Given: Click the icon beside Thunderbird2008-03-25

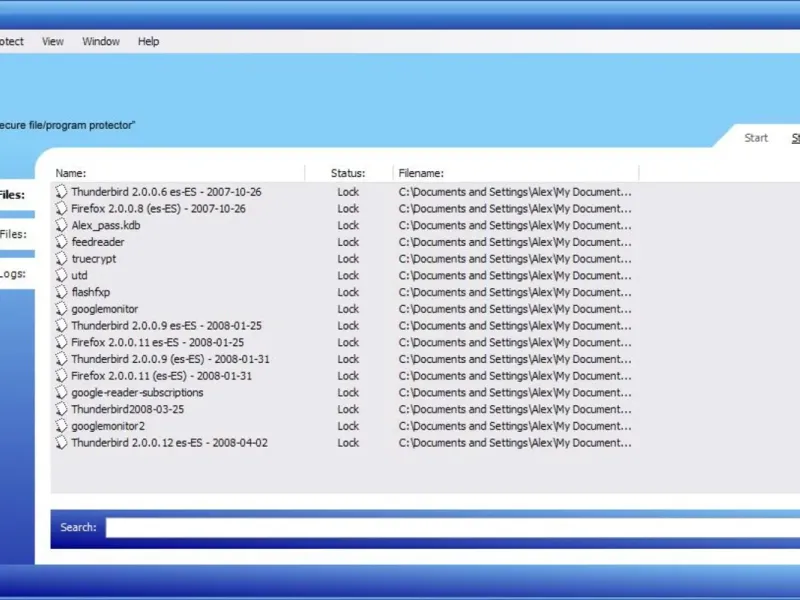Looking at the screenshot, I should point(61,409).
